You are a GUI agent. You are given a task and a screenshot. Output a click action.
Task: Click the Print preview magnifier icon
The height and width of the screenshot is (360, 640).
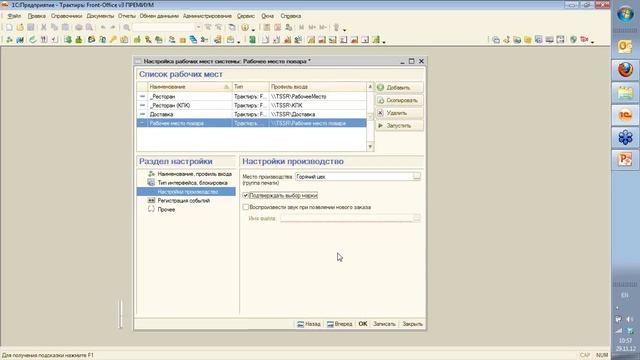click(89, 27)
